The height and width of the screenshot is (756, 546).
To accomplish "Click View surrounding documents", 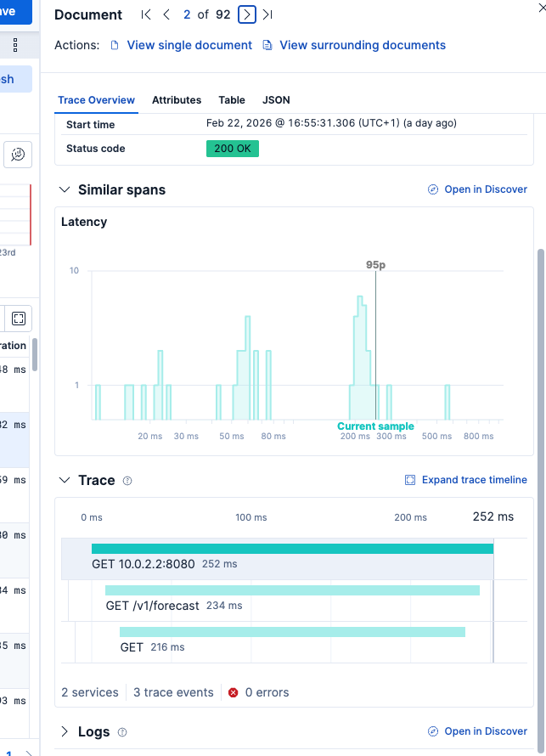I will coord(362,45).
